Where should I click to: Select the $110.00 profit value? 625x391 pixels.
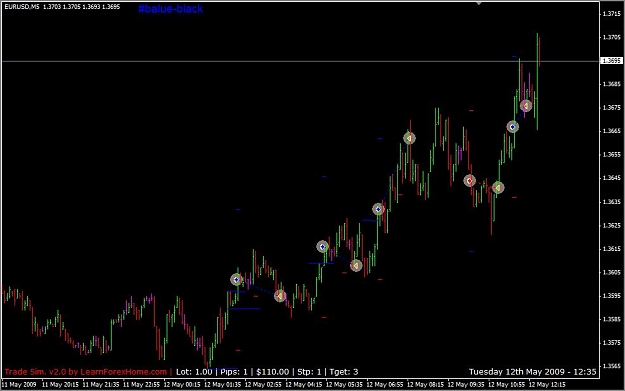click(273, 372)
